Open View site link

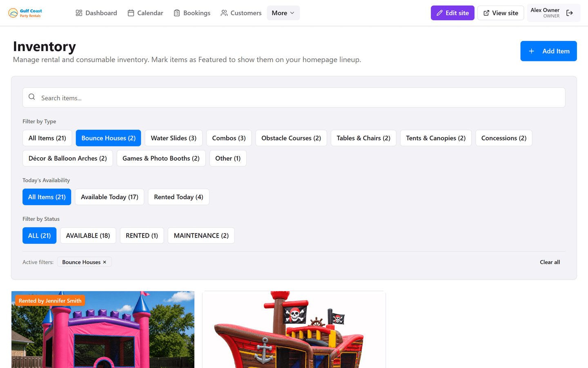[501, 13]
